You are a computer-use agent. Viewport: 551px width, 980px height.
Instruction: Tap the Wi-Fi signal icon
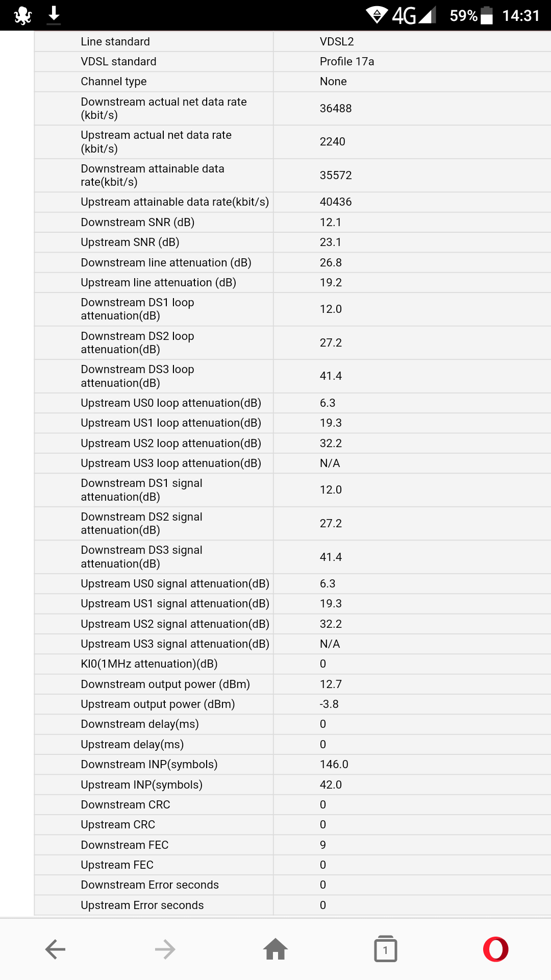click(x=377, y=15)
